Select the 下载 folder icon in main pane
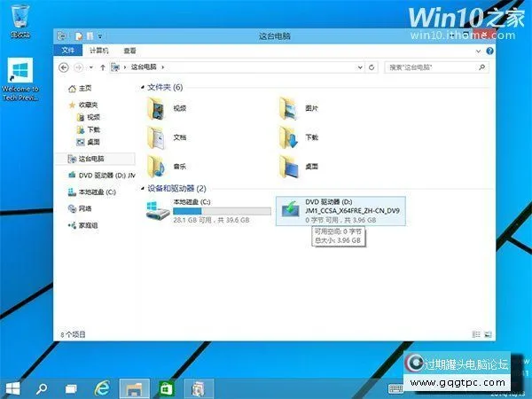 (289, 137)
